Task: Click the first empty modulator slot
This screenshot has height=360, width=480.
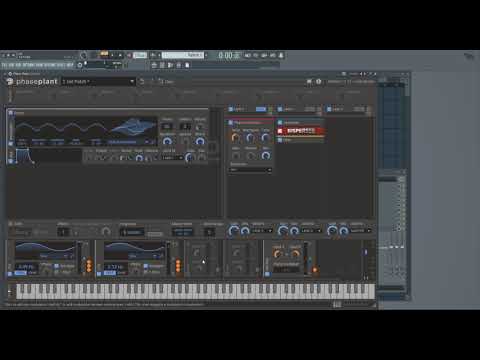Action: pyautogui.click(x=203, y=259)
